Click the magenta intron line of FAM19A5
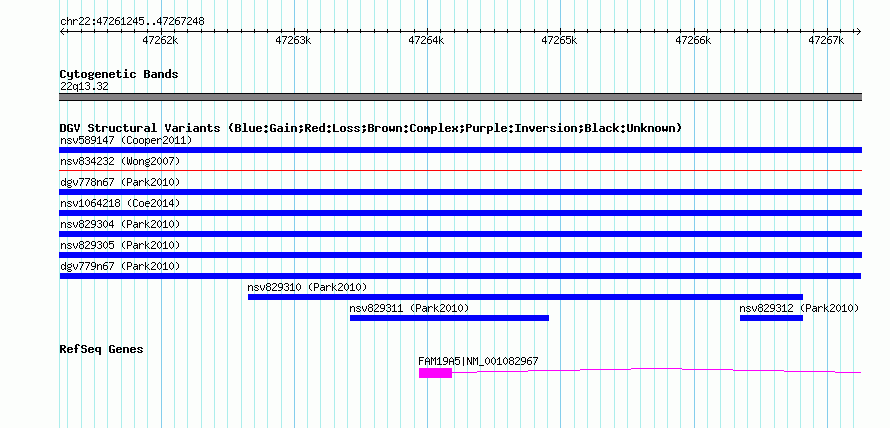The image size is (890, 428). (657, 370)
